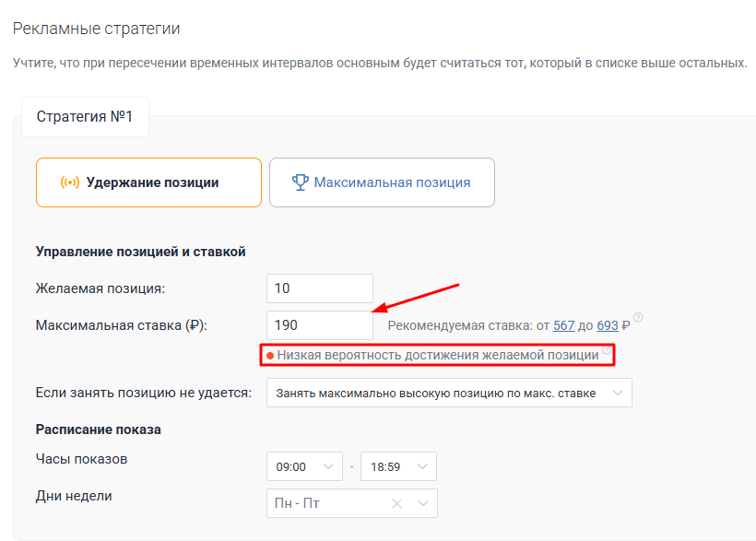Open the 09:00 start hour dropdown
Viewport: 756px width, 541px height.
point(304,466)
